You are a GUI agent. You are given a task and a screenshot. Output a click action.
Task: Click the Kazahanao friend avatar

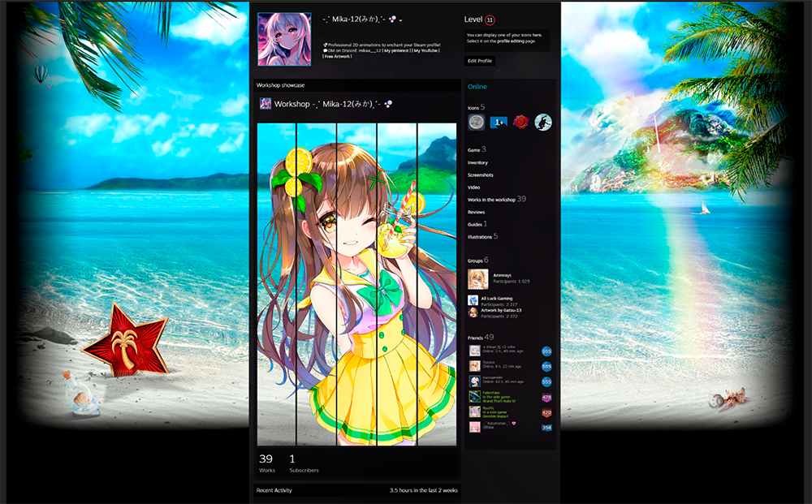click(x=474, y=427)
